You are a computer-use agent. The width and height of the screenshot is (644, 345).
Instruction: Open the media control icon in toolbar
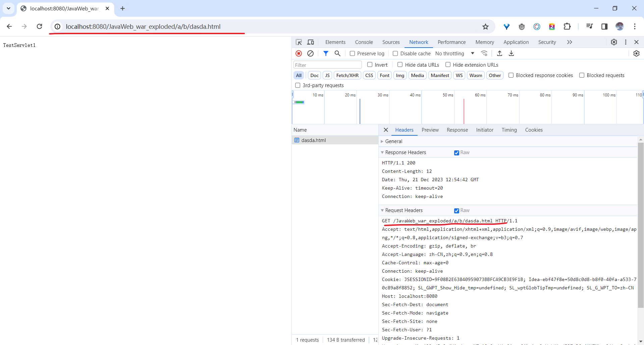589,26
